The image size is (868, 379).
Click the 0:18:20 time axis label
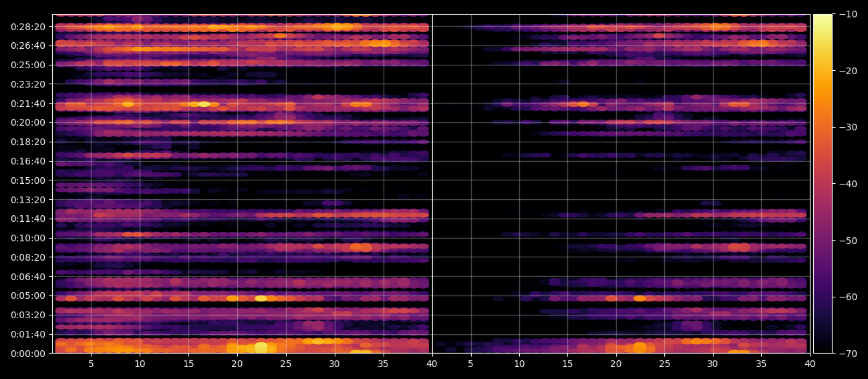[28, 142]
